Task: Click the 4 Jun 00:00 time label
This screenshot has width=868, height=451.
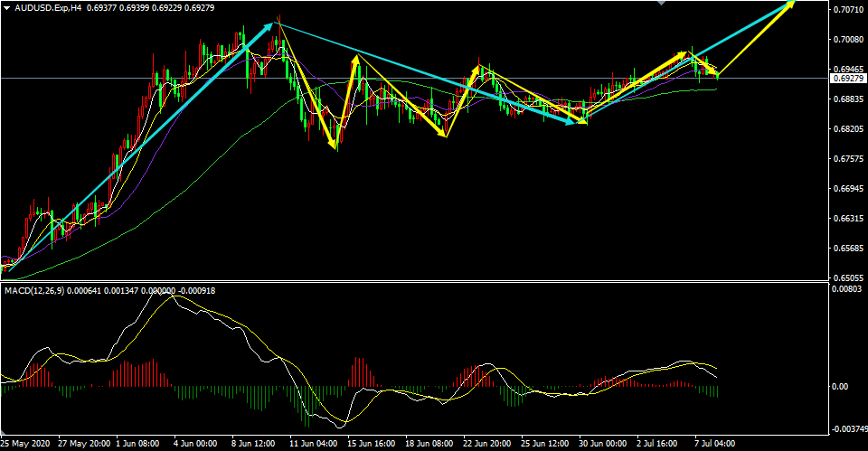Action: click(195, 444)
